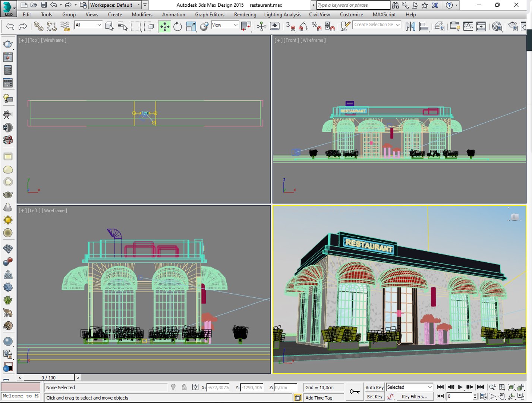Open the Rendering menu
Screen dimensions: 532x403
245,15
